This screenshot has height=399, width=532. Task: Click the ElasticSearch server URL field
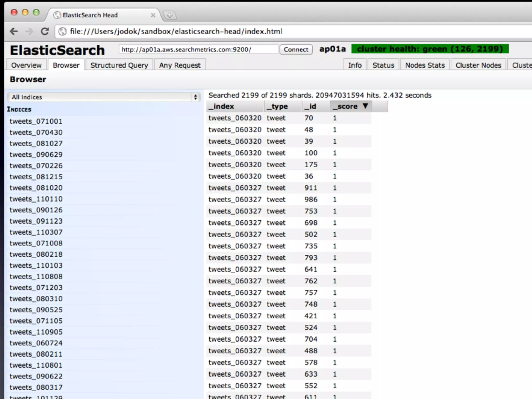[198, 49]
